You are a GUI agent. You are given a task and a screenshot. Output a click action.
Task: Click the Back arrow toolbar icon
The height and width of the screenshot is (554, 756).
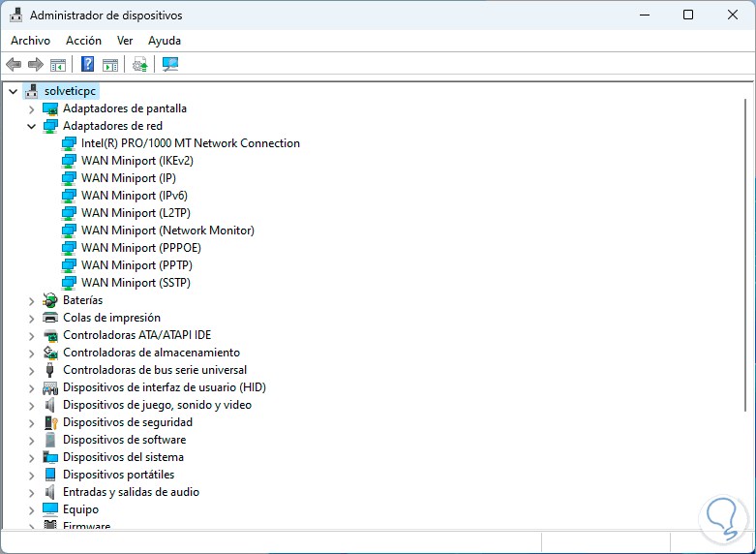[14, 64]
